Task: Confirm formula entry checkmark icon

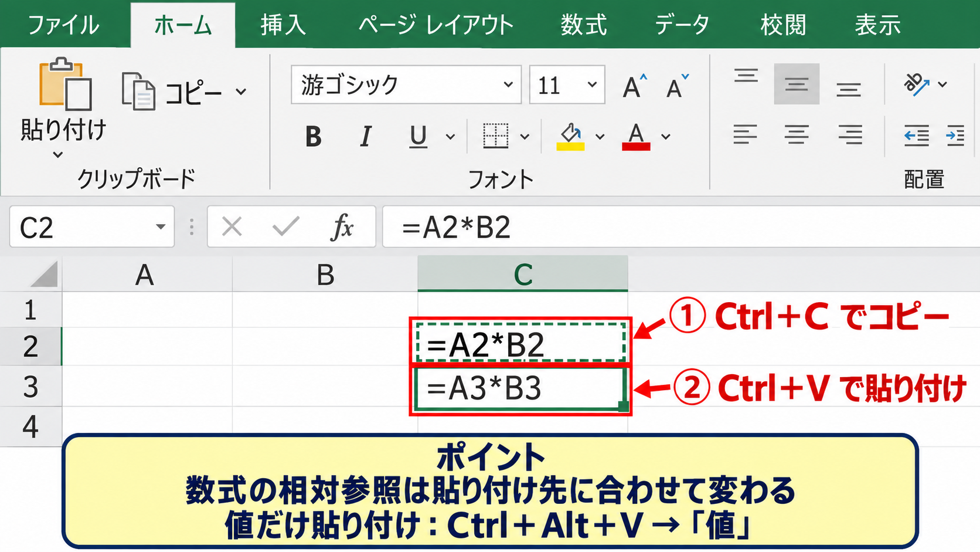Action: point(285,226)
